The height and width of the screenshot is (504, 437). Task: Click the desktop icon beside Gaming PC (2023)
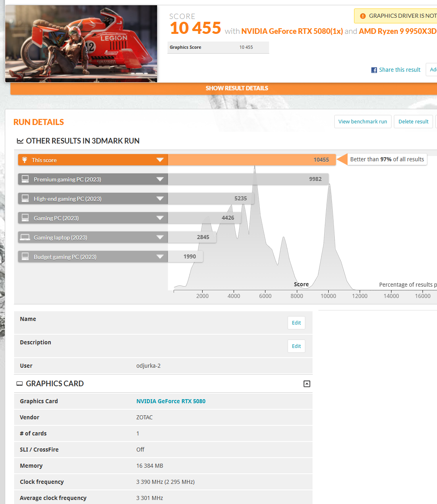[25, 218]
